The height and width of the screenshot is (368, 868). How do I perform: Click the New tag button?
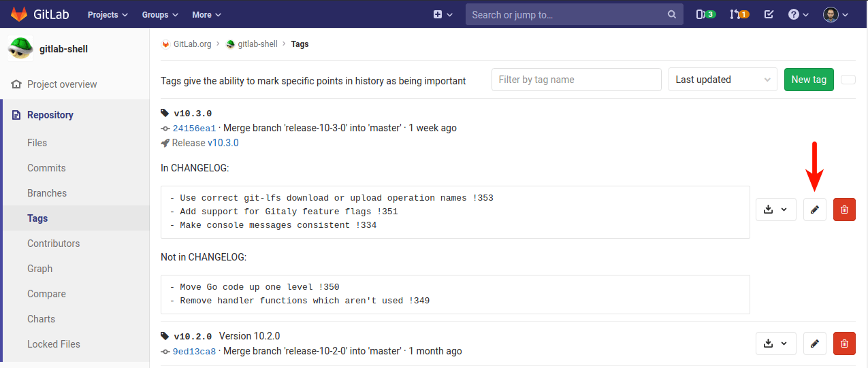point(809,80)
